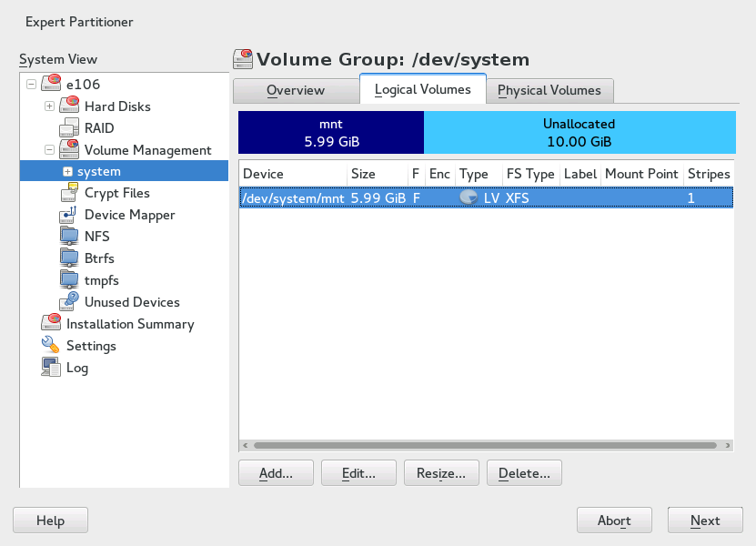The image size is (756, 546).
Task: Click the Crypt Files icon
Action: (x=70, y=193)
